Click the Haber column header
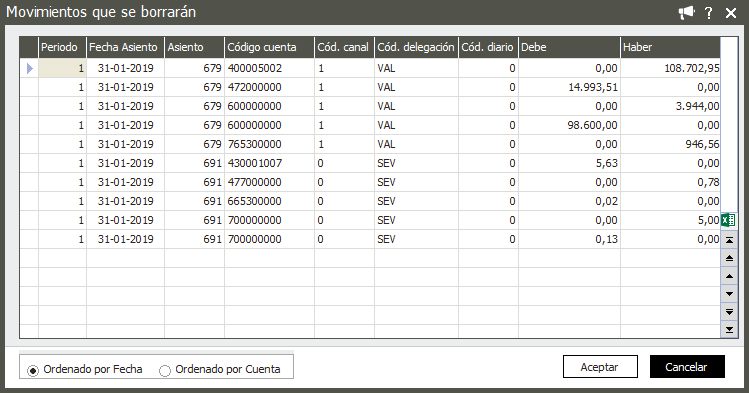Screen dimensions: 749x393 click(670, 47)
